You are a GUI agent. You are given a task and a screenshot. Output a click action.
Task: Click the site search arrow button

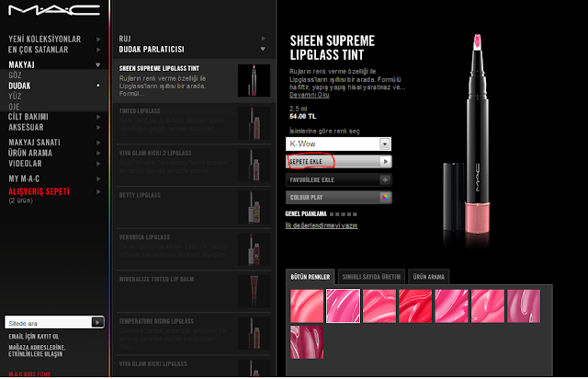point(97,322)
